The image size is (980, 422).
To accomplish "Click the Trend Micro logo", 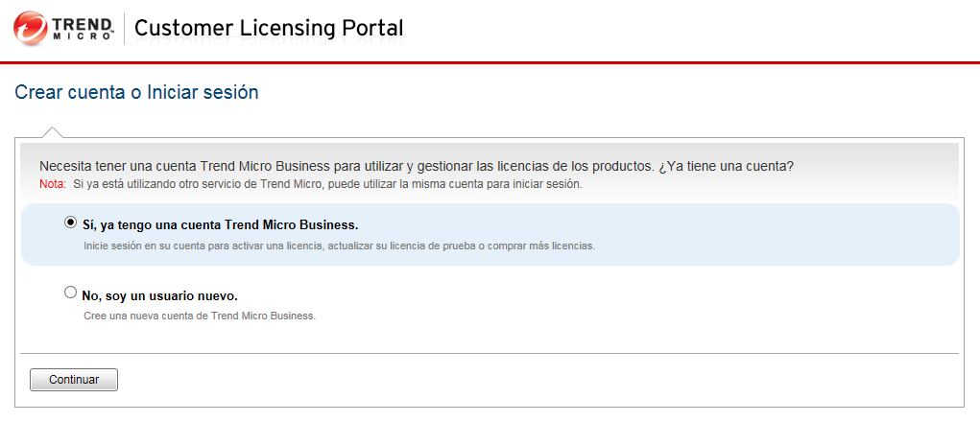I will (63, 29).
